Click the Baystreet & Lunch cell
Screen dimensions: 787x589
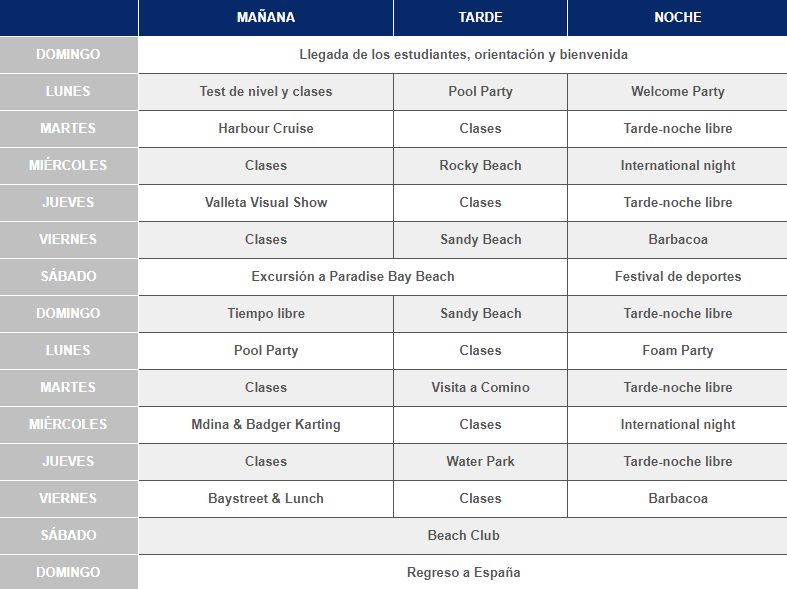point(266,498)
